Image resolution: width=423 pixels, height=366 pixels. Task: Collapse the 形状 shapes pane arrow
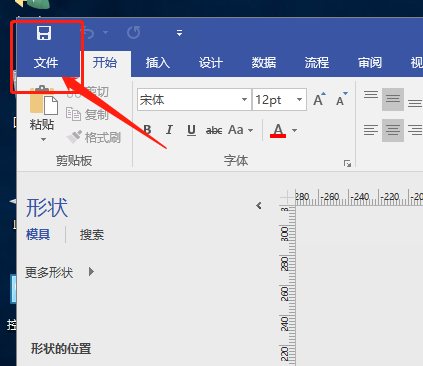coord(259,206)
